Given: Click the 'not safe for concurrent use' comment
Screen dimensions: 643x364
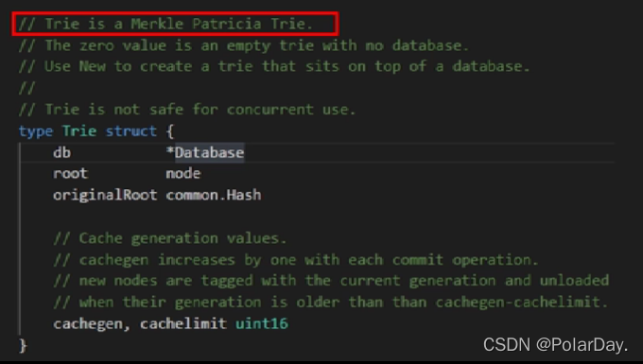Looking at the screenshot, I should click(x=187, y=110).
